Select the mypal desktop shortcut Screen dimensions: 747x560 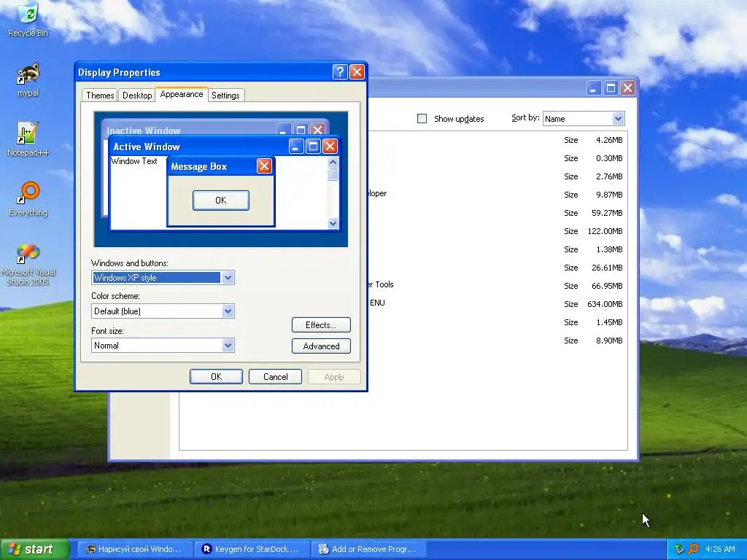point(28,80)
